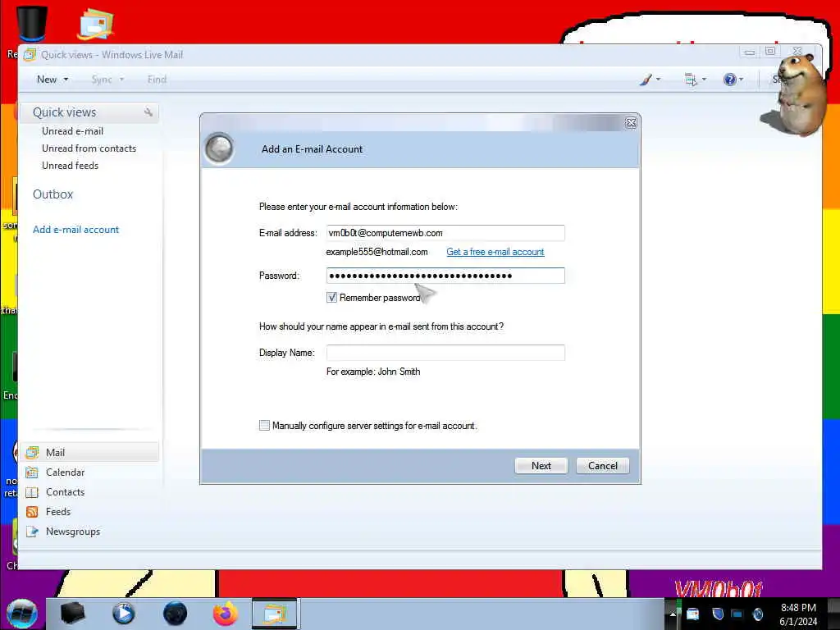Open the Colorizer paintbrush icon in the toolbar
Image resolution: width=840 pixels, height=630 pixels.
coord(646,80)
